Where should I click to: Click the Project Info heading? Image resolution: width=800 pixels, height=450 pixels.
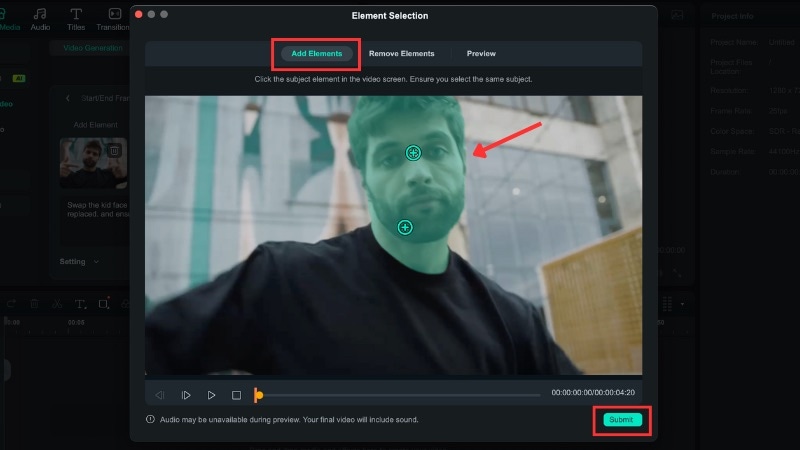[x=732, y=16]
